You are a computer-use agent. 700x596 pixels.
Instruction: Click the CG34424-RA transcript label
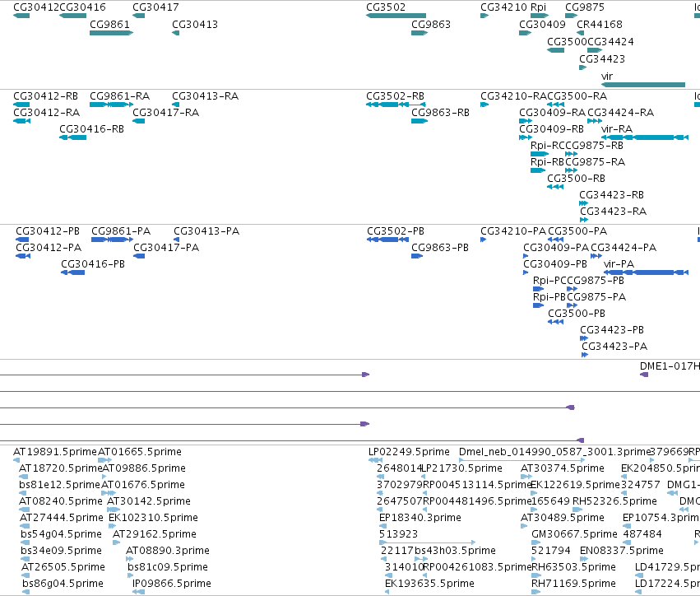[620, 113]
